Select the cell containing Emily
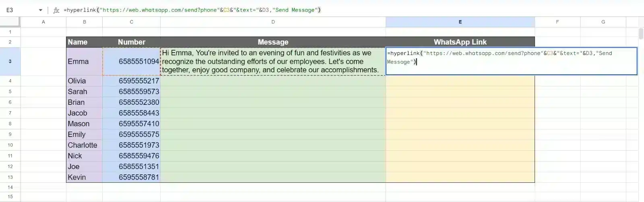This screenshot has height=202, width=644. click(x=85, y=135)
